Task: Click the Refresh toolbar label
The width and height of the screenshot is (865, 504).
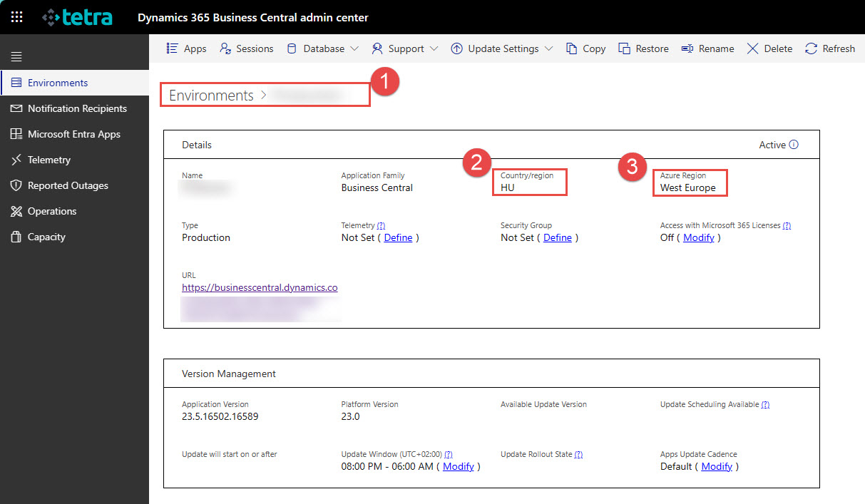Action: click(839, 48)
